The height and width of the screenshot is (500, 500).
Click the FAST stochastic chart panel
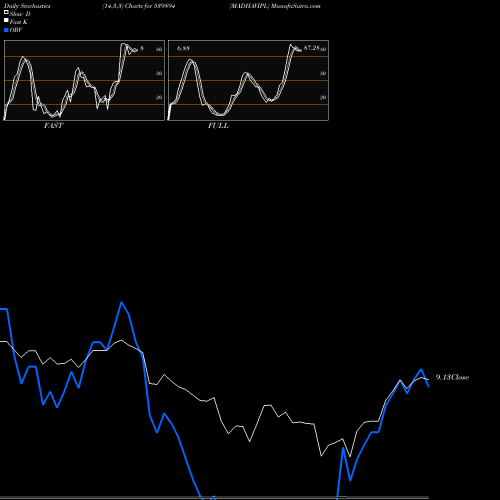(84, 80)
